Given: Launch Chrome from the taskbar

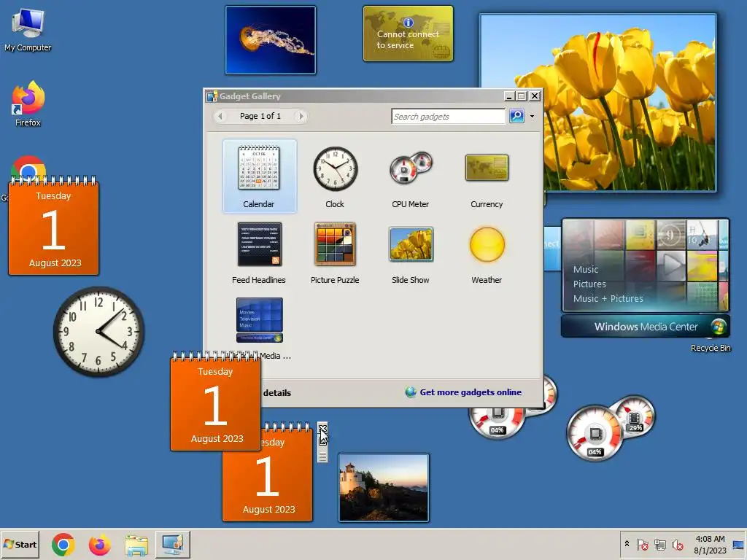Looking at the screenshot, I should (63, 545).
